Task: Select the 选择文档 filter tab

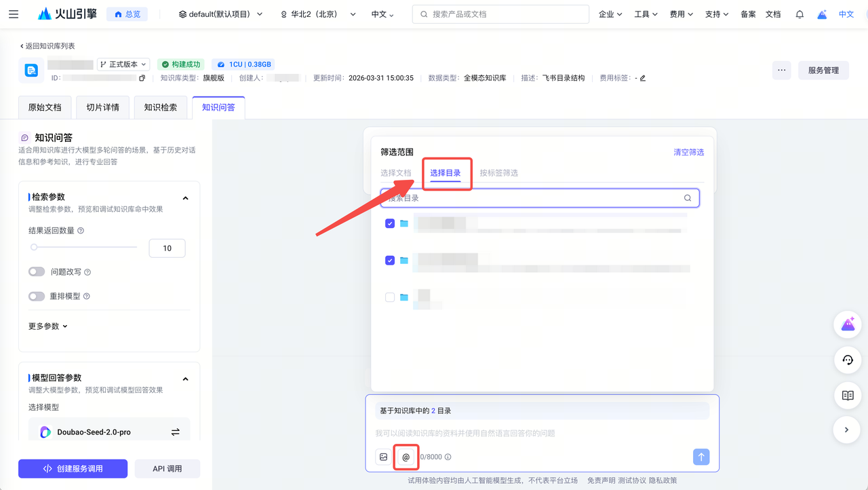Action: pyautogui.click(x=396, y=173)
